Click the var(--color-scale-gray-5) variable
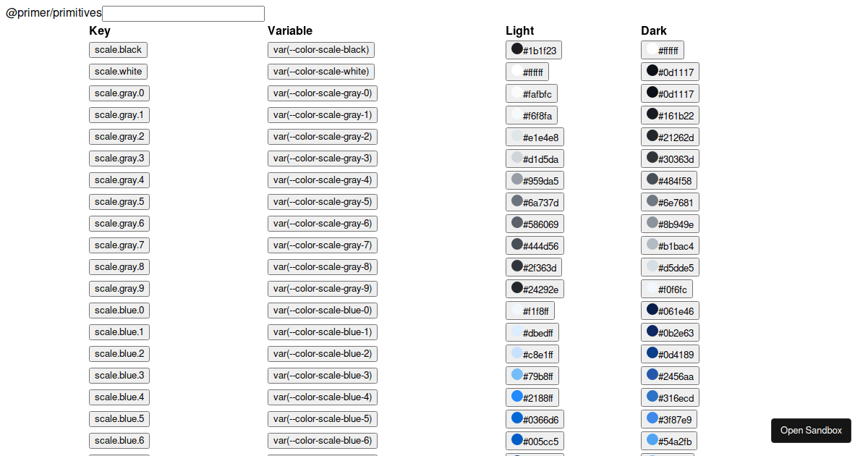The width and height of the screenshot is (868, 456). coord(323,201)
